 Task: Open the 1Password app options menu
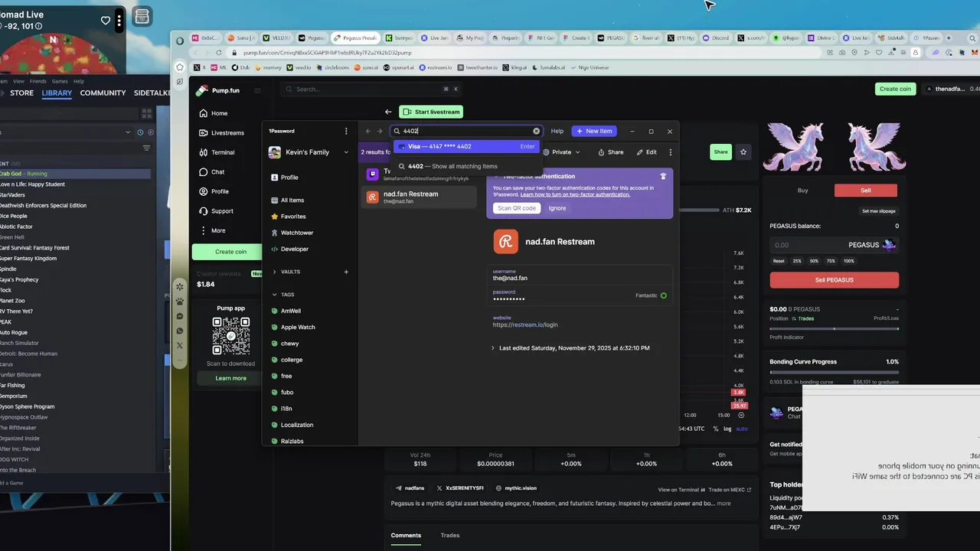[346, 131]
